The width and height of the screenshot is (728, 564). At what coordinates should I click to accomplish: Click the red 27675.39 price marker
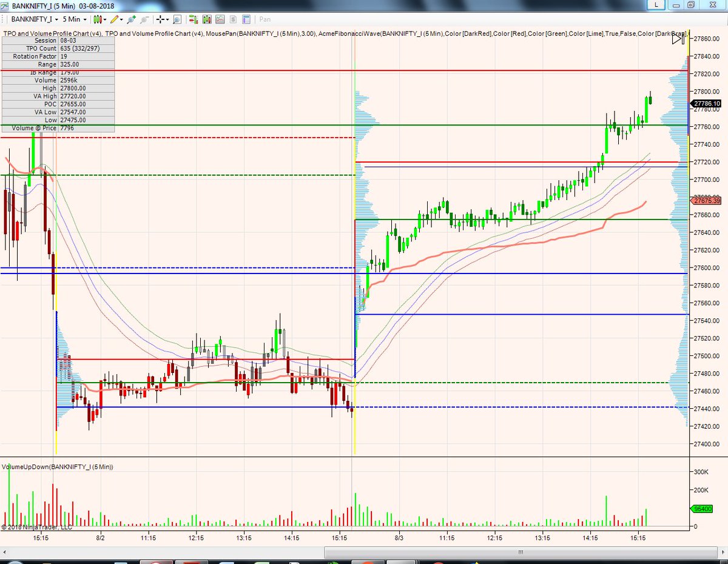pos(707,200)
